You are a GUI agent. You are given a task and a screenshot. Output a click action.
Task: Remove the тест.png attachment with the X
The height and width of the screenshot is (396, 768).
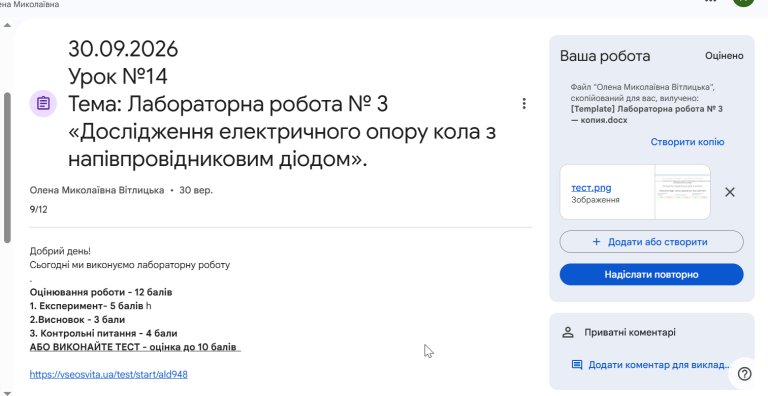(x=730, y=192)
